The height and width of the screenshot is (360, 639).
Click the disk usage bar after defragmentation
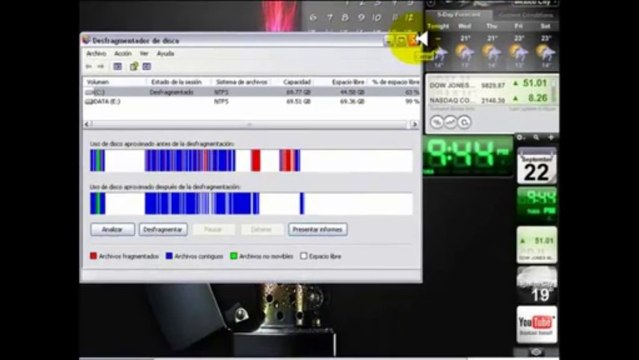251,203
